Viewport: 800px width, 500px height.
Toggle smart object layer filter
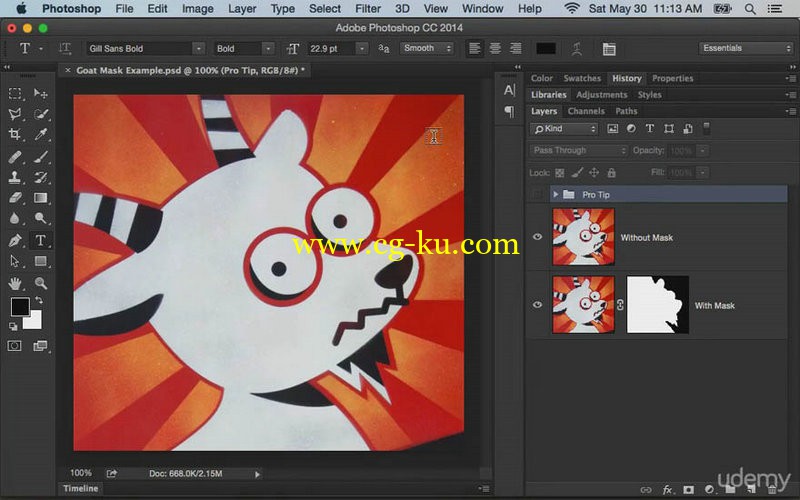pyautogui.click(x=688, y=129)
